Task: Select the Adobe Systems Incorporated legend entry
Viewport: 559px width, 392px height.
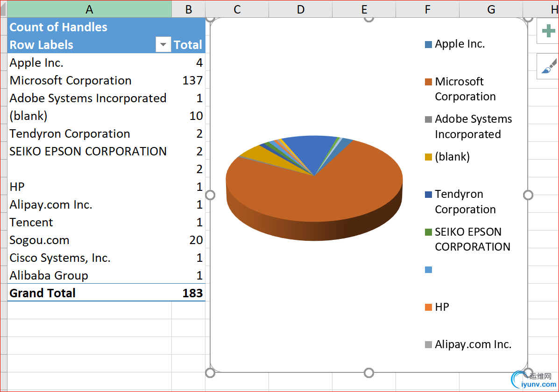Action: pos(468,126)
